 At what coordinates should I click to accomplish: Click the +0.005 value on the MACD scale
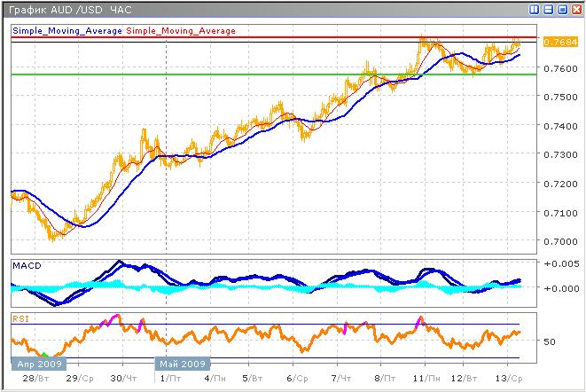(559, 264)
